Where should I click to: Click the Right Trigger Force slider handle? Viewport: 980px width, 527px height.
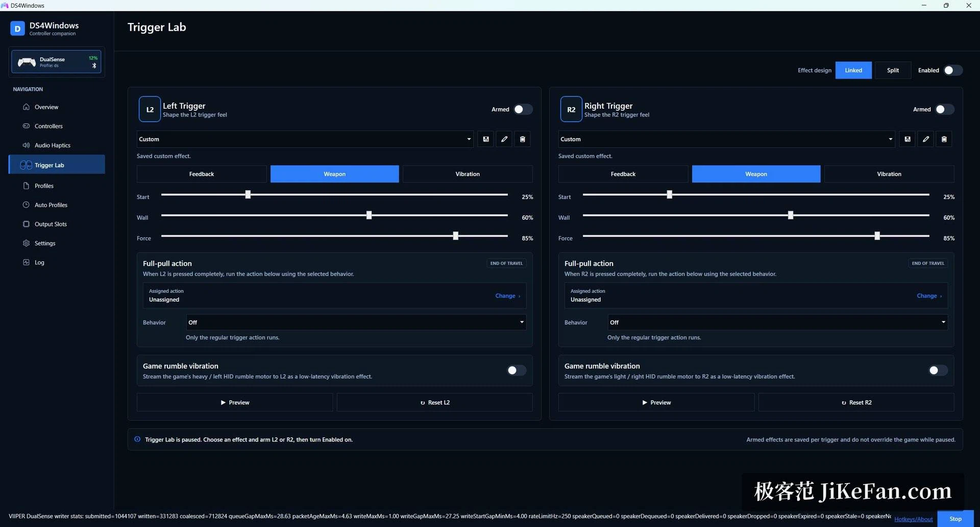[877, 236]
